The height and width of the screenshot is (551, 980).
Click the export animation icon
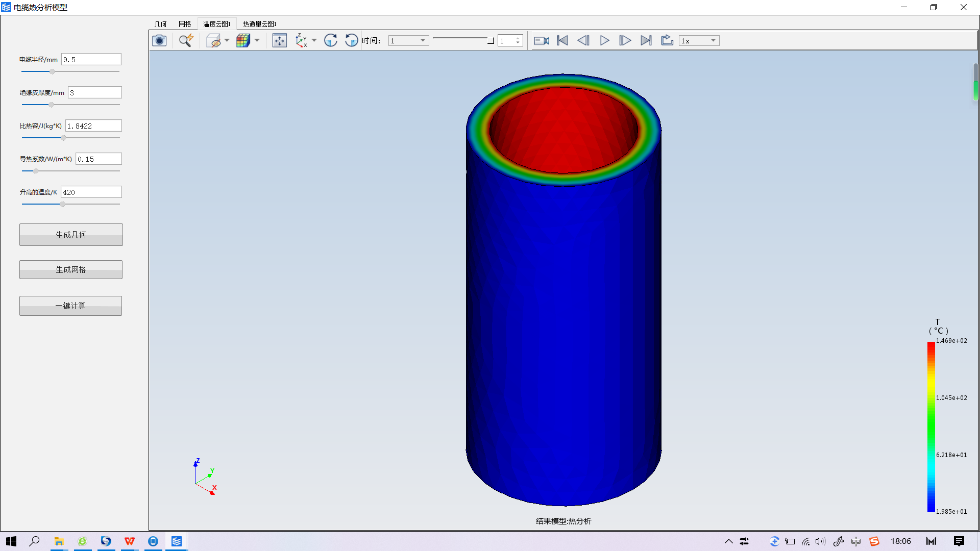pos(667,40)
